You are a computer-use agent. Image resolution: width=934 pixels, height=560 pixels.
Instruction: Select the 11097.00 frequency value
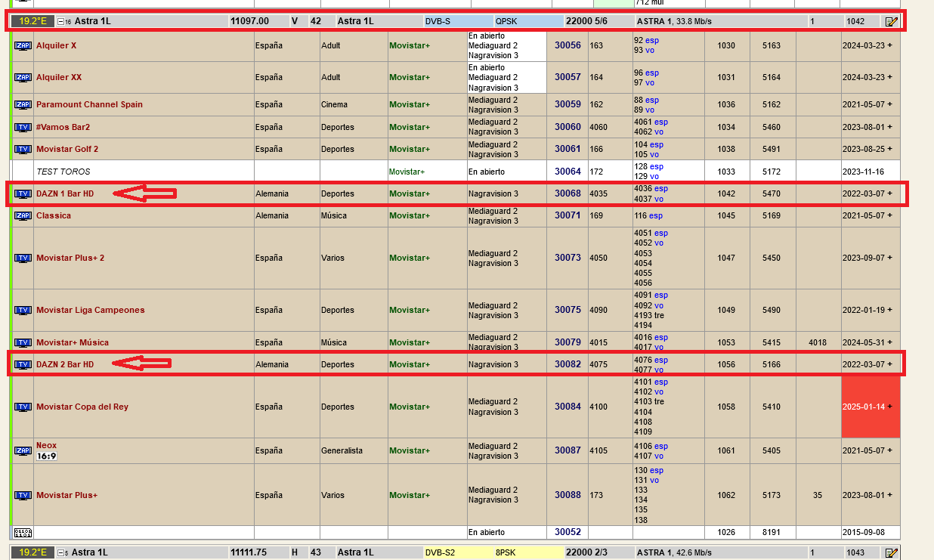coord(249,21)
